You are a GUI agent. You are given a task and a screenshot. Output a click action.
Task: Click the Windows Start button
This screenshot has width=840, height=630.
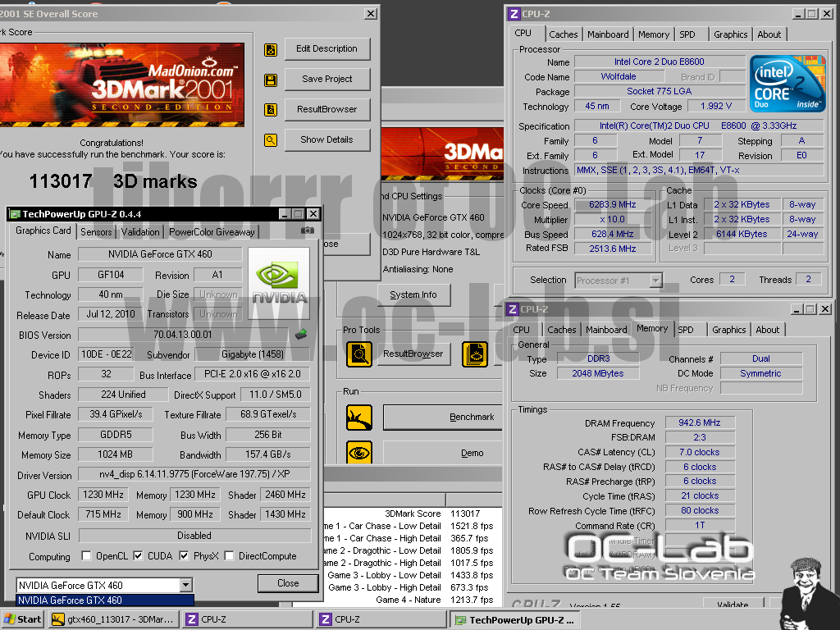(22, 619)
